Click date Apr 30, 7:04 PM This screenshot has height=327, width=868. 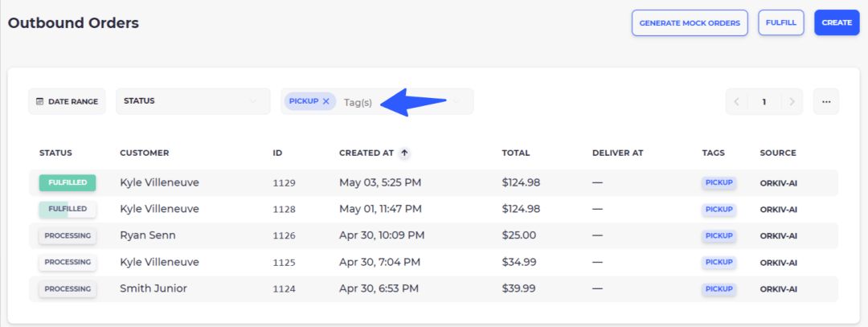coord(379,262)
